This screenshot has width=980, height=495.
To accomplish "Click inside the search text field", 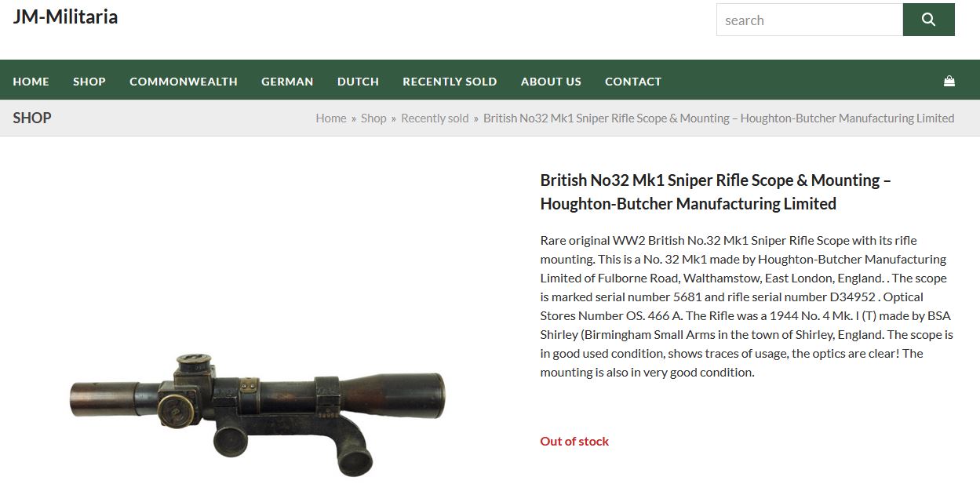I will [809, 20].
